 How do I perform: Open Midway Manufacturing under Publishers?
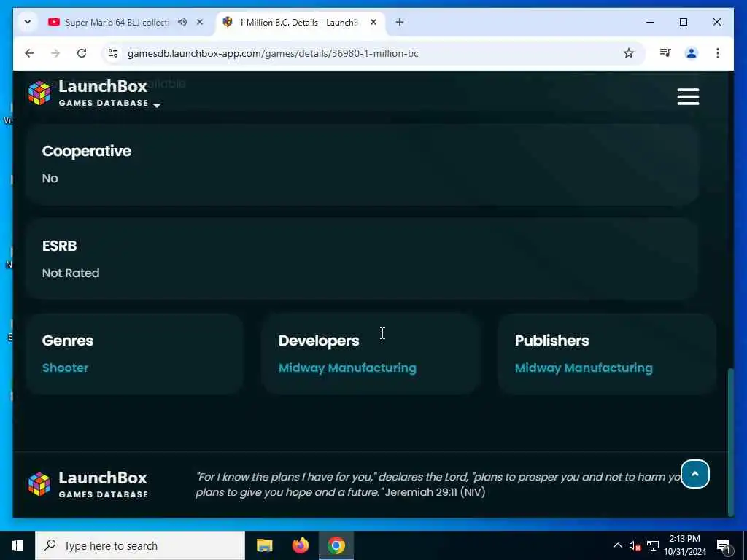(584, 367)
